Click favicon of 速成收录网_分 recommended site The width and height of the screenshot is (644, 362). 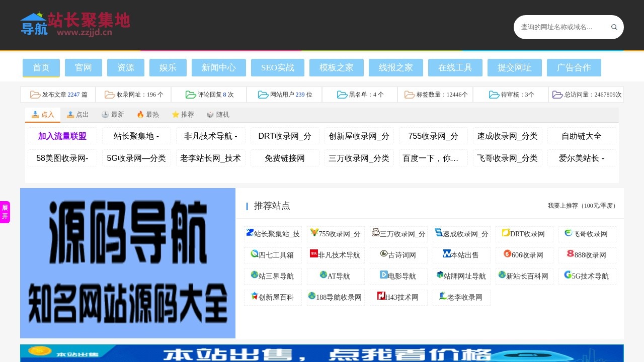point(439,232)
